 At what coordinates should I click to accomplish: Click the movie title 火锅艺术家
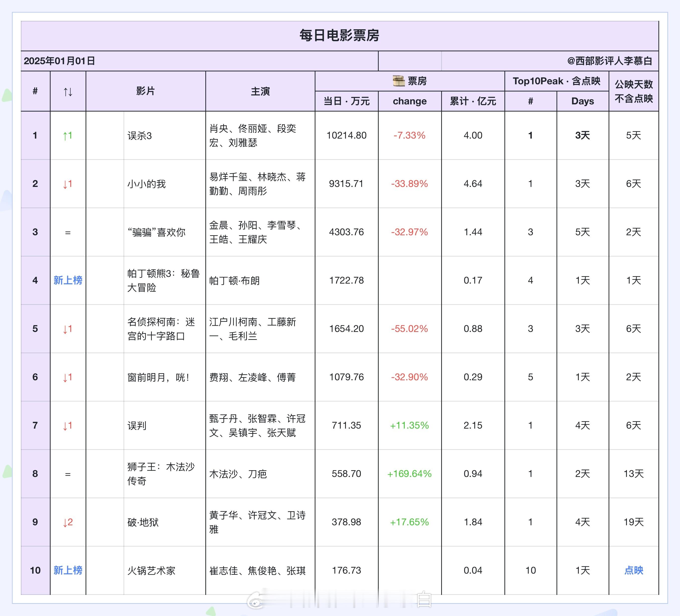[152, 570]
